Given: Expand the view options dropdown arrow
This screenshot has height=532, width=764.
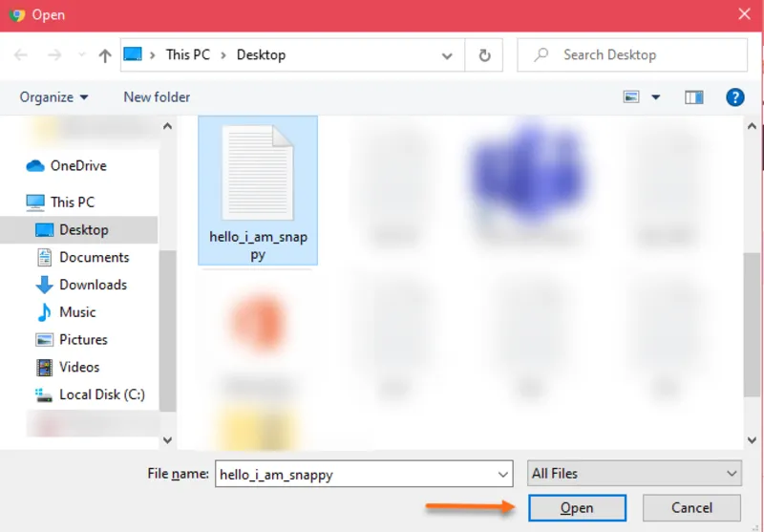Looking at the screenshot, I should click(656, 97).
